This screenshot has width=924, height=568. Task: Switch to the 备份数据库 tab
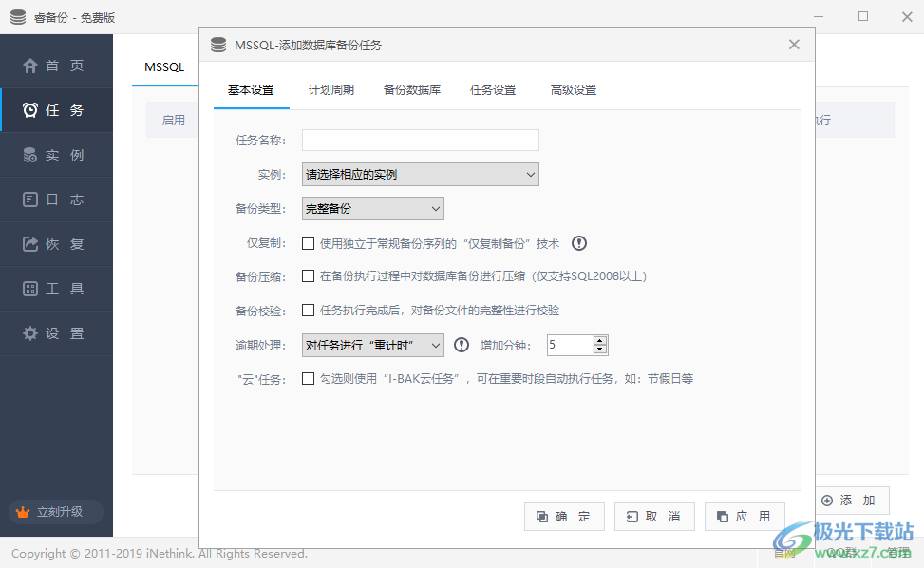click(412, 90)
